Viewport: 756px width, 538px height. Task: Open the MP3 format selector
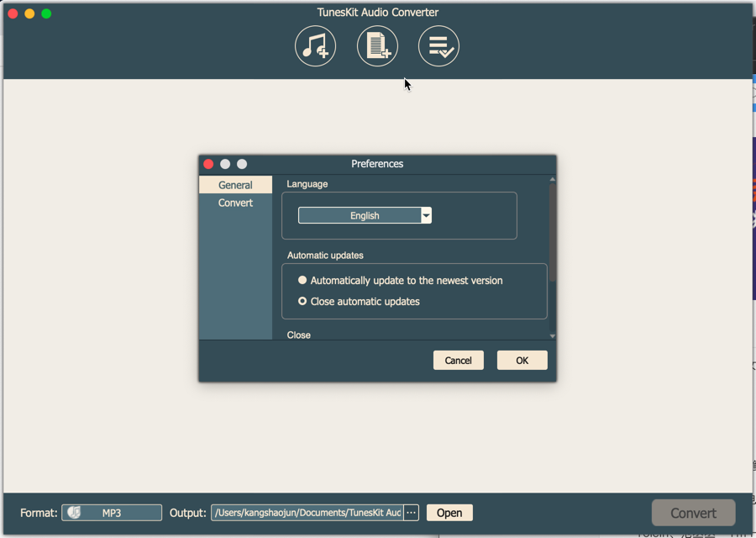(x=112, y=513)
